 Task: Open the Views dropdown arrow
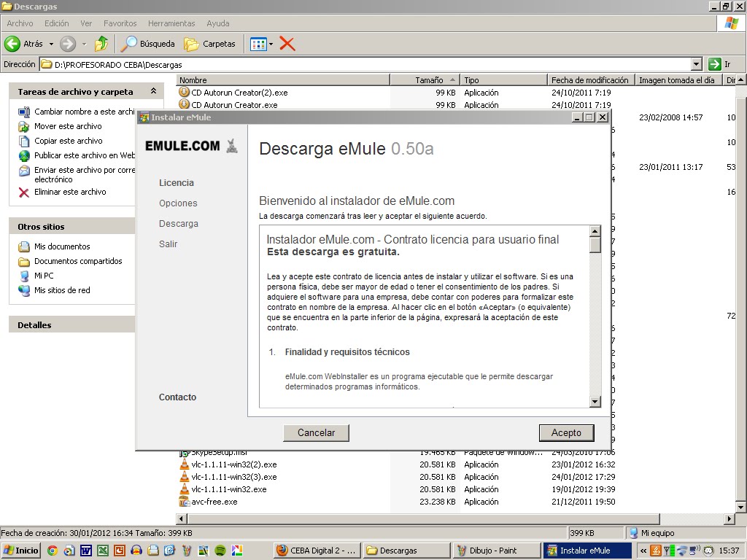click(x=271, y=44)
